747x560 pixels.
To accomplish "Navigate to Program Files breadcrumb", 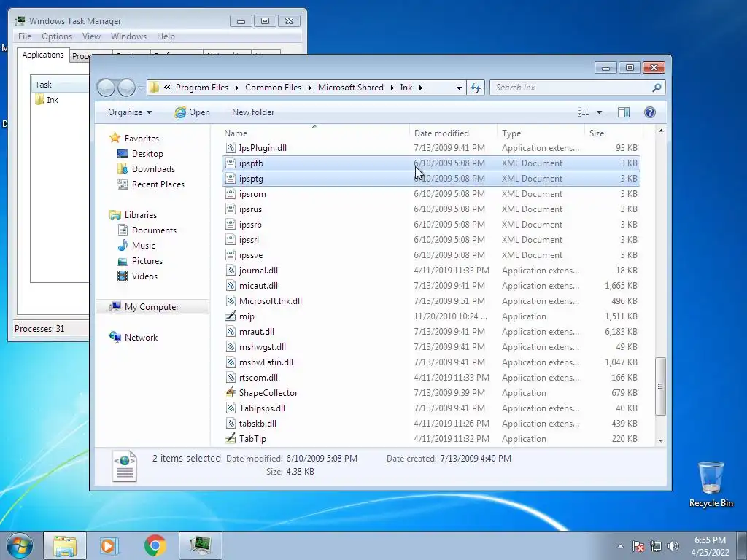I will point(202,87).
